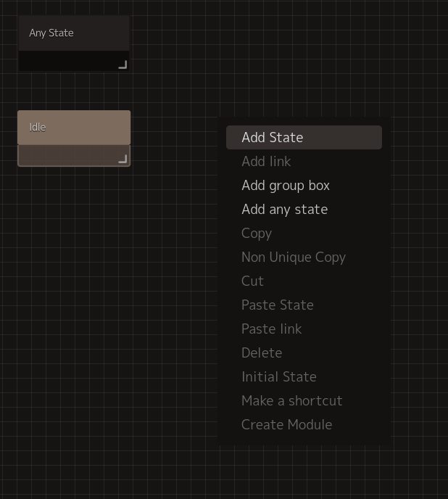
Task: Select Cut menu entry
Action: click(304, 281)
